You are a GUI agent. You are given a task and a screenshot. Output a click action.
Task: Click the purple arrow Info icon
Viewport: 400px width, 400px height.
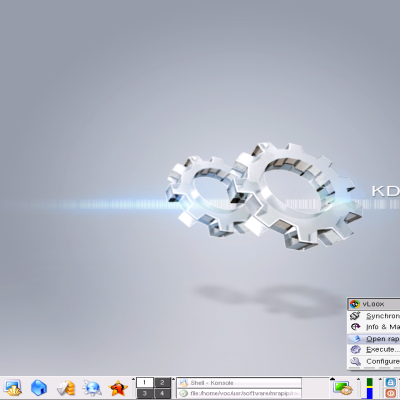[355, 327]
